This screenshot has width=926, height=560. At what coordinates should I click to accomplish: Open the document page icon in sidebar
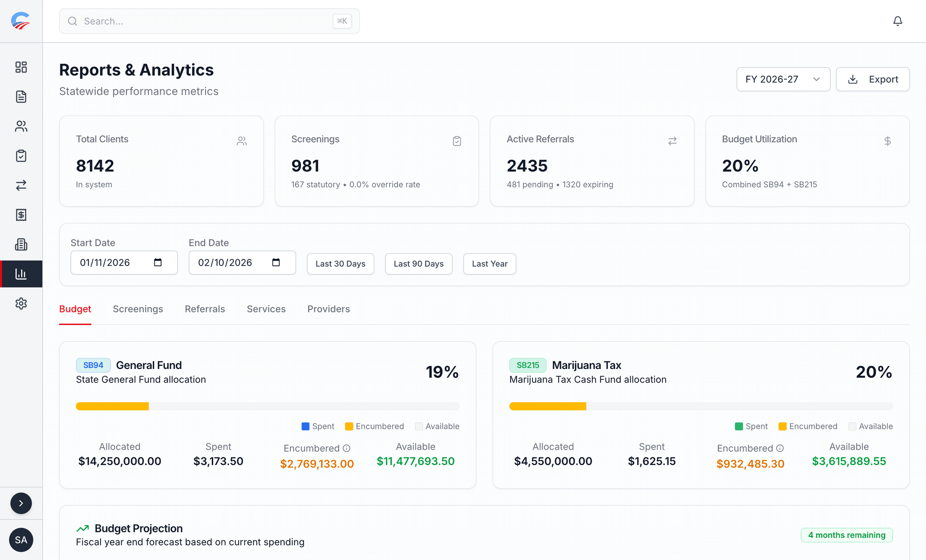[21, 96]
